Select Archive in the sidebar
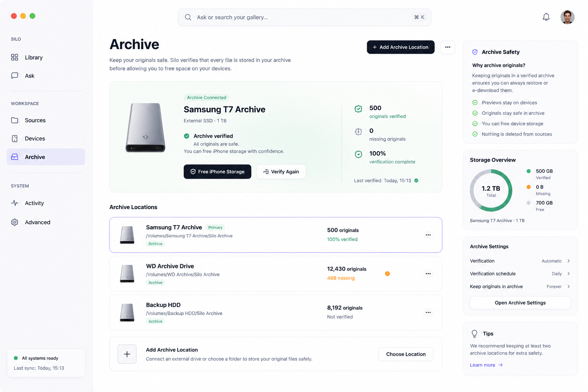Image resolution: width=588 pixels, height=392 pixels. pyautogui.click(x=46, y=157)
